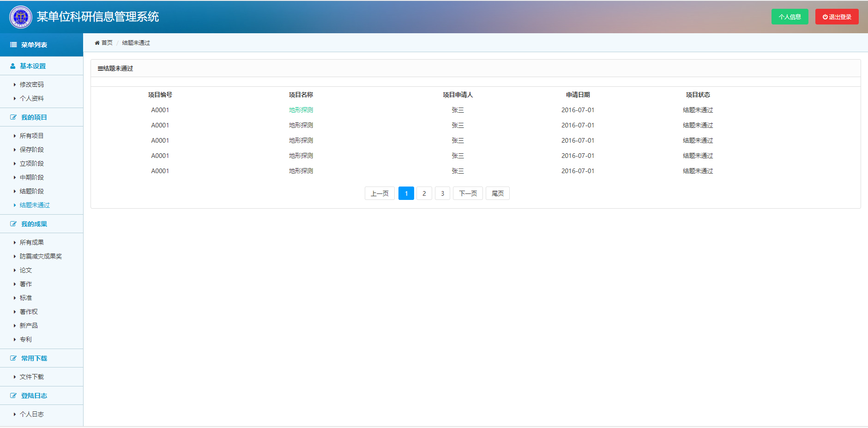The width and height of the screenshot is (868, 428).
Task: Go to previous page 上一页
Action: pyautogui.click(x=380, y=193)
